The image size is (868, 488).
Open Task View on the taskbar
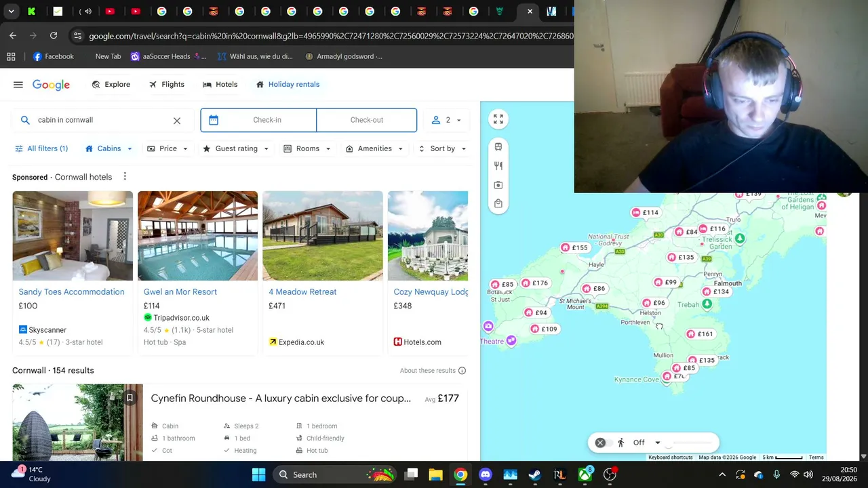tap(411, 474)
